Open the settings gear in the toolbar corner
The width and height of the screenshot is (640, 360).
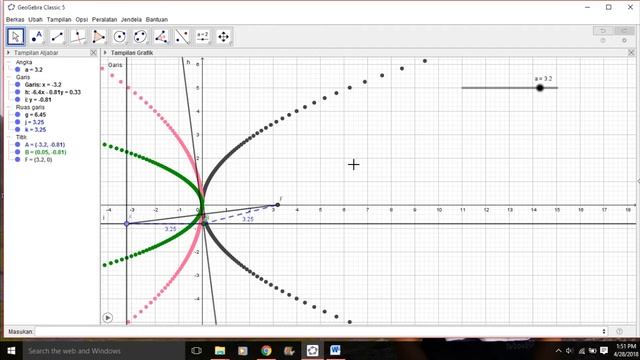coord(624,40)
